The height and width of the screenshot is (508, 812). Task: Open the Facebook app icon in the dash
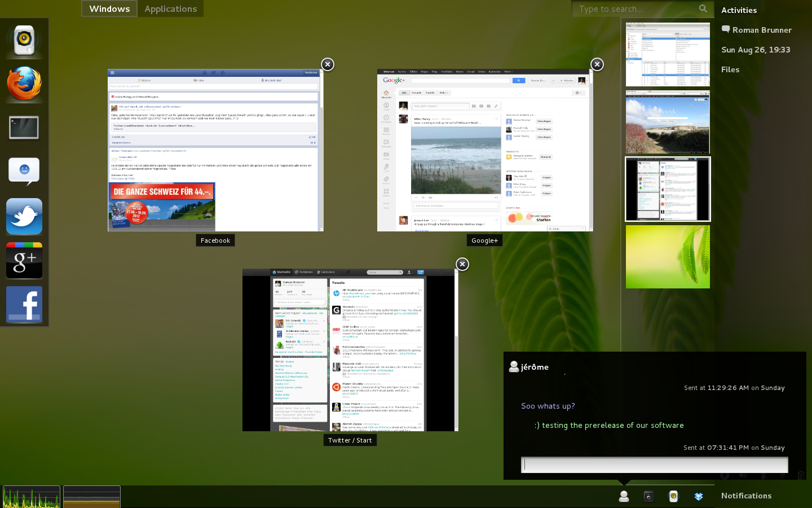pyautogui.click(x=24, y=304)
